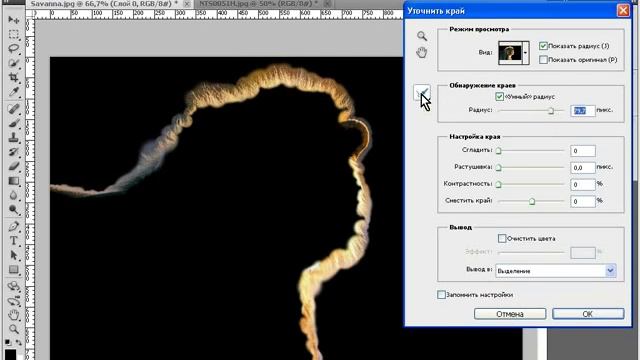Select the History Brush tool

[x=13, y=152]
